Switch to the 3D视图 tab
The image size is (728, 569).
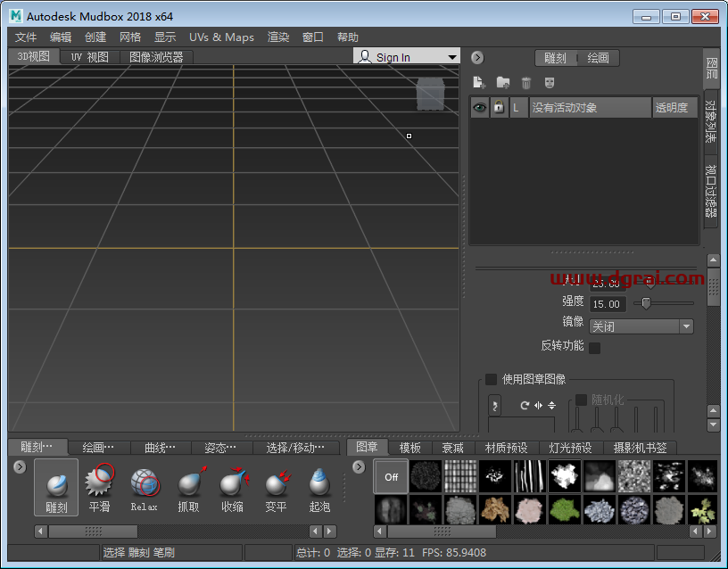(x=34, y=56)
